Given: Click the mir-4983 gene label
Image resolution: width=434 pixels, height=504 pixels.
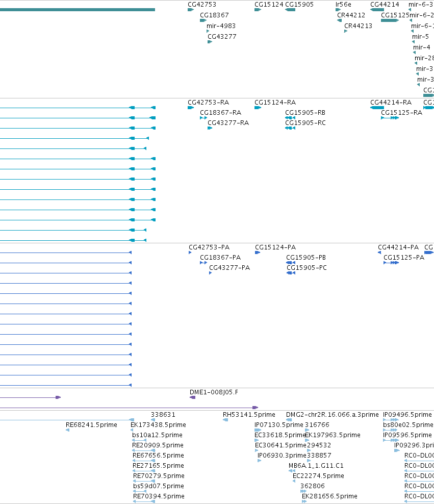Looking at the screenshot, I should [x=221, y=26].
